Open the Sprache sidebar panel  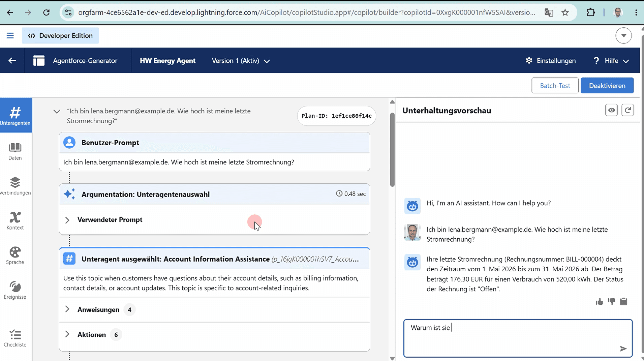pos(15,255)
